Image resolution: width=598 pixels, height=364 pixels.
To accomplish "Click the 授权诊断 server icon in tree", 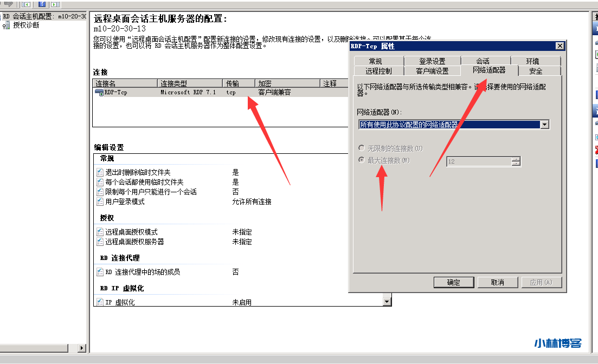I will coord(6,25).
